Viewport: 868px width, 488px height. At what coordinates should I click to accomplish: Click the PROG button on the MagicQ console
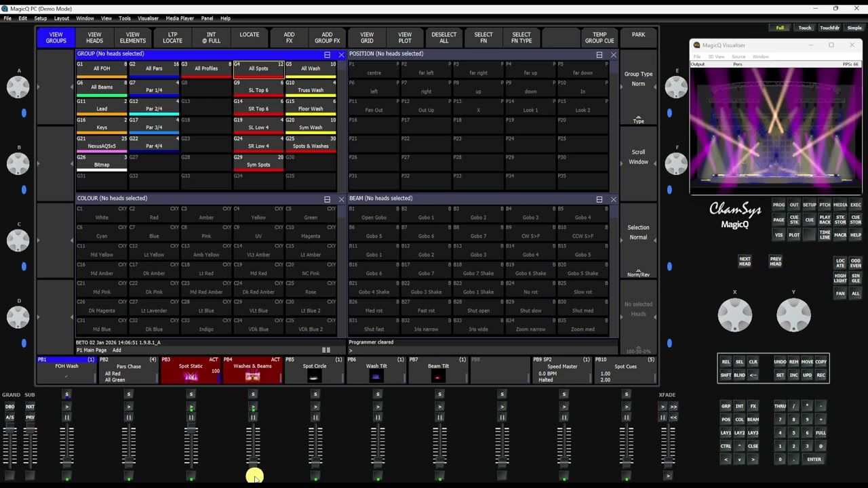click(778, 205)
